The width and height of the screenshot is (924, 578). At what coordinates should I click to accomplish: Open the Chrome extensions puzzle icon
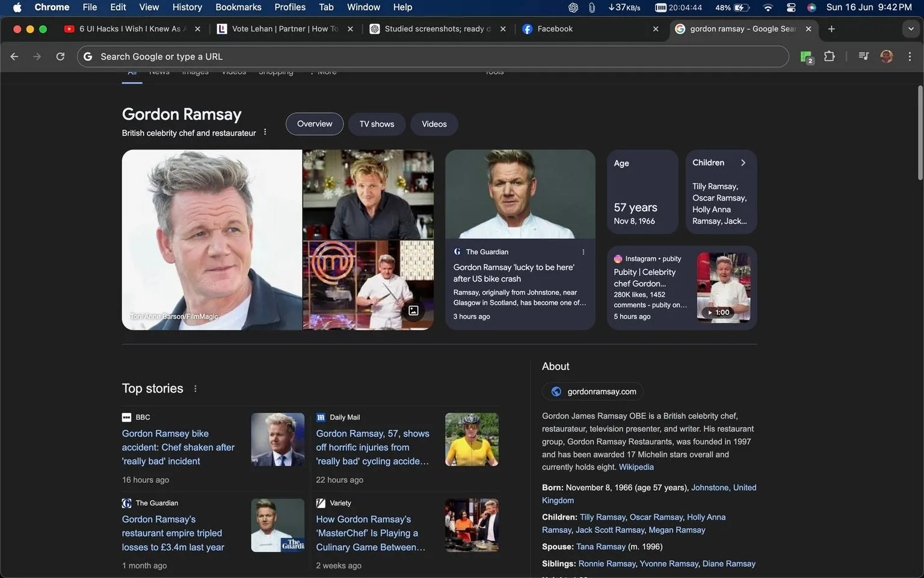coord(829,56)
